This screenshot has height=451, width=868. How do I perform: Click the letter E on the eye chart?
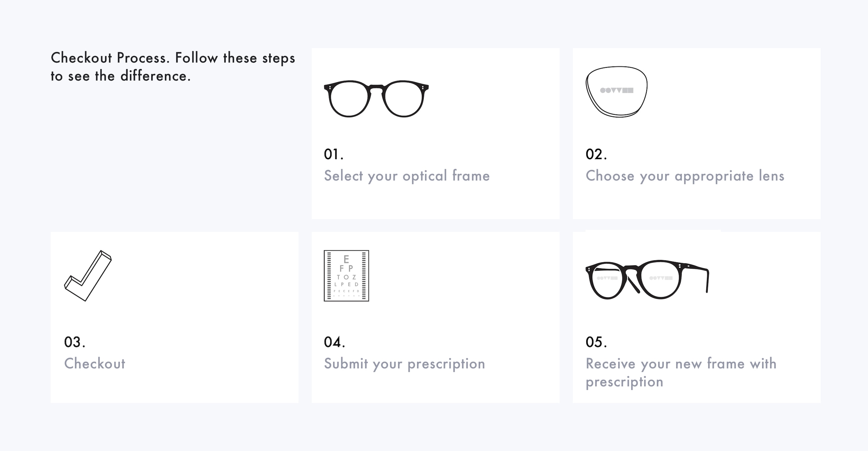(x=346, y=259)
